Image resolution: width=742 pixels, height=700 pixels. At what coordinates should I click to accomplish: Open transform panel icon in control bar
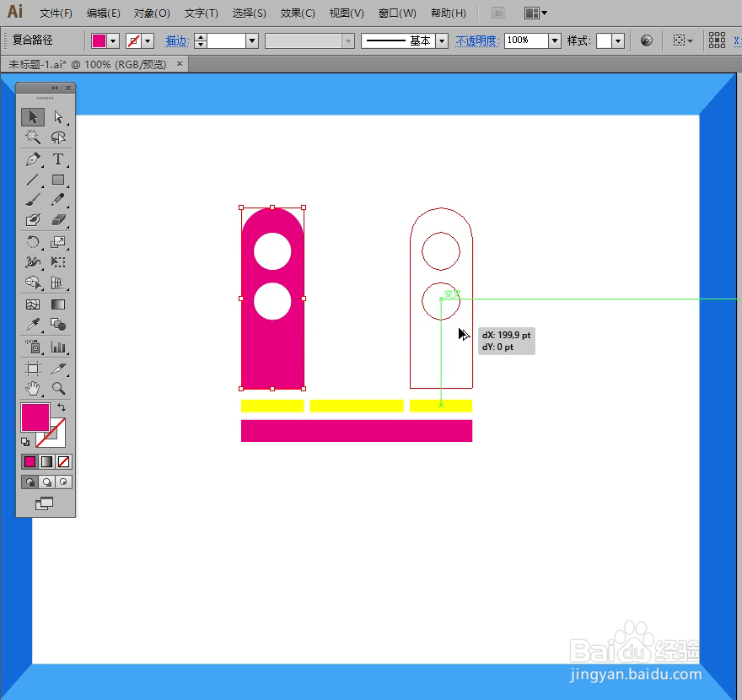(x=717, y=40)
